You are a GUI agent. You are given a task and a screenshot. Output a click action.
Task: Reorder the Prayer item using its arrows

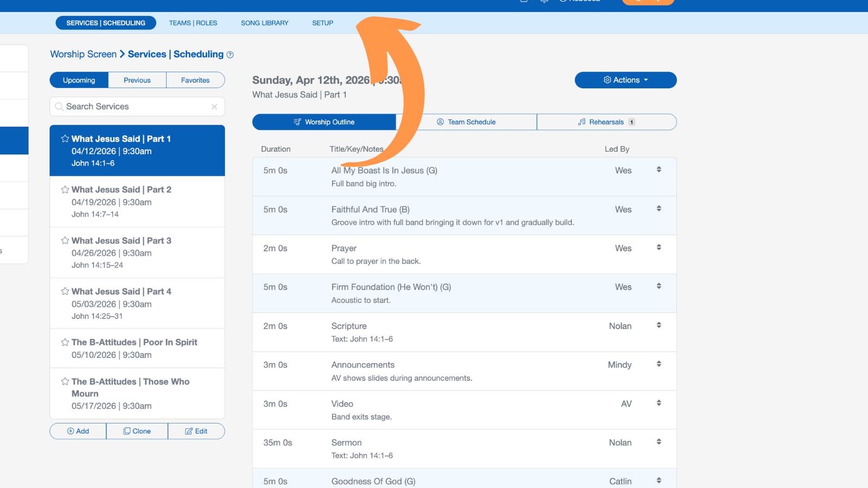point(659,247)
